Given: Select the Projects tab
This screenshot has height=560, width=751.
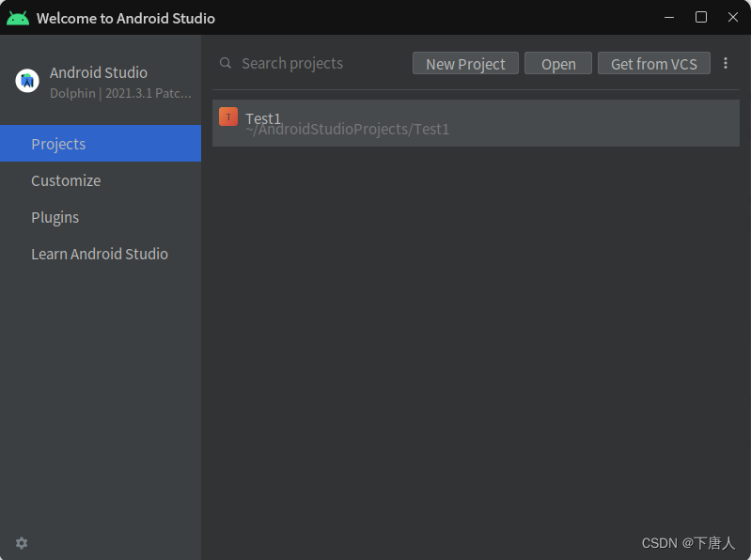Looking at the screenshot, I should (101, 144).
